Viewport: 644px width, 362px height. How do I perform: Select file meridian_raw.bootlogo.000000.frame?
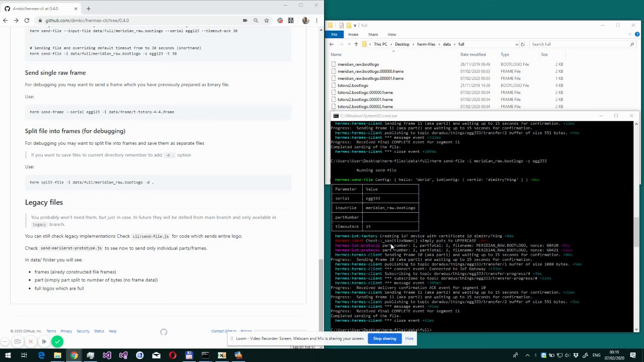click(x=371, y=71)
